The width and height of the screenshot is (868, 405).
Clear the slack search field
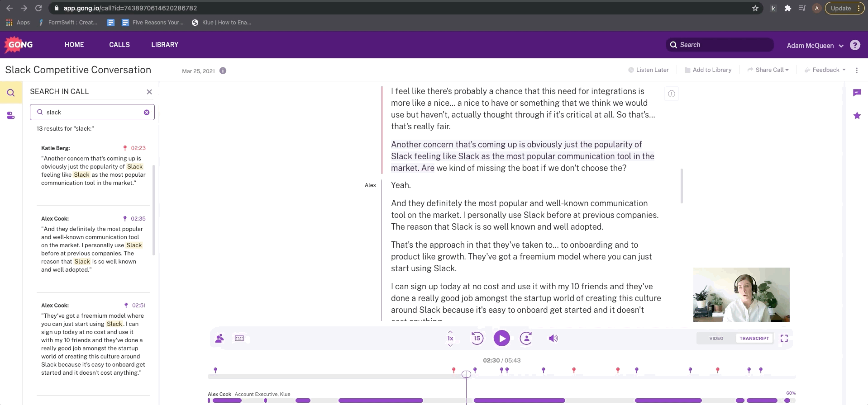[x=147, y=113]
